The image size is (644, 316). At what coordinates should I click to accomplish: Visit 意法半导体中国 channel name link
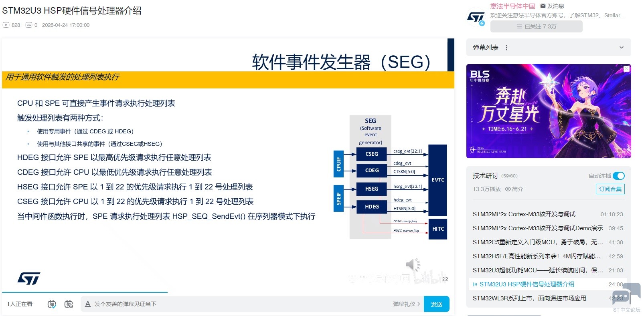pos(512,6)
